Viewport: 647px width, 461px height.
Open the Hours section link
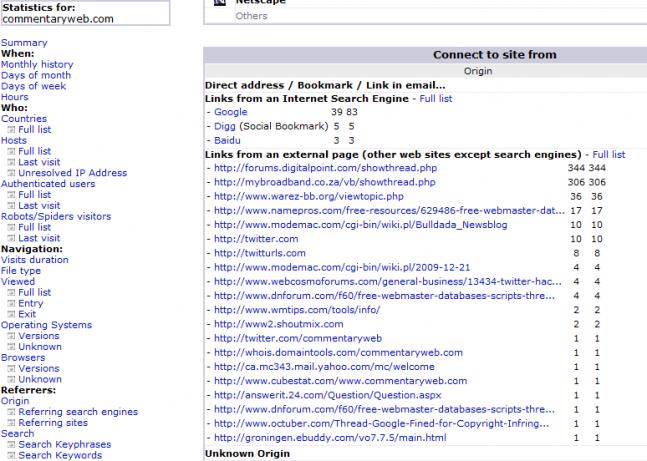coord(15,97)
